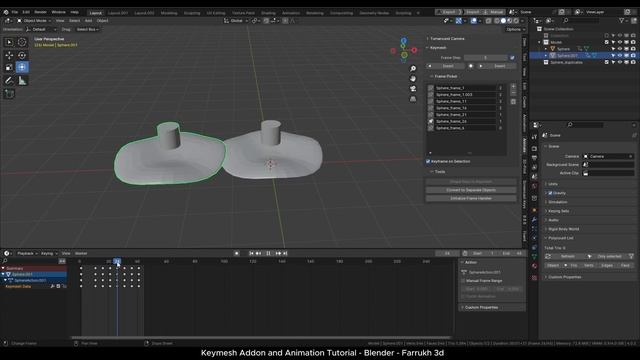Switch to the Shading workspace tab
The width and height of the screenshot is (640, 360).
coord(268,13)
